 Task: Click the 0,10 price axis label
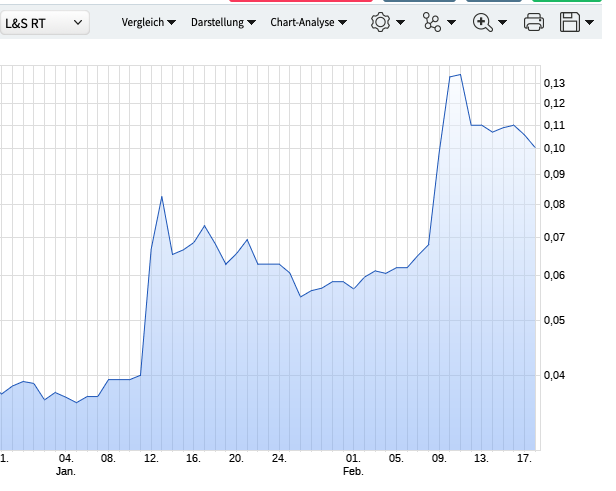(x=554, y=148)
